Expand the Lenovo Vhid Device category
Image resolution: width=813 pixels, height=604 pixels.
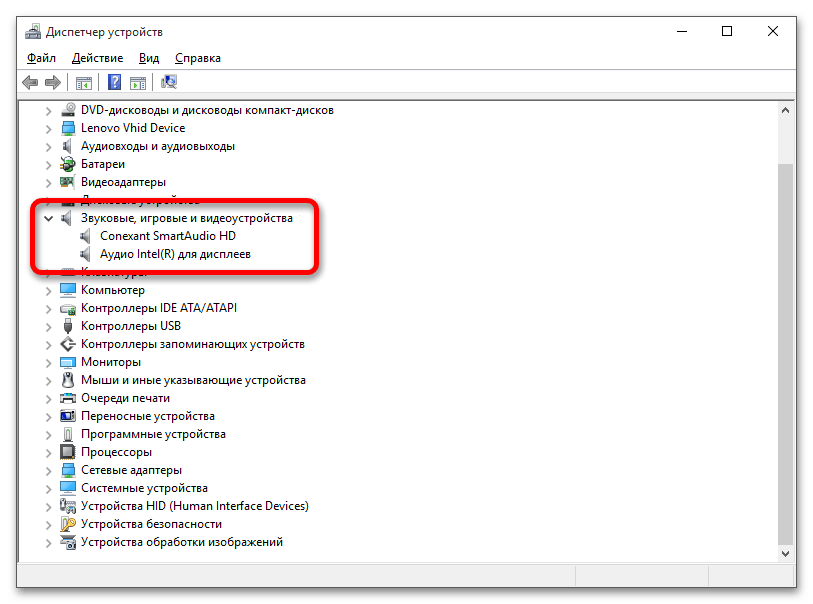(x=48, y=129)
